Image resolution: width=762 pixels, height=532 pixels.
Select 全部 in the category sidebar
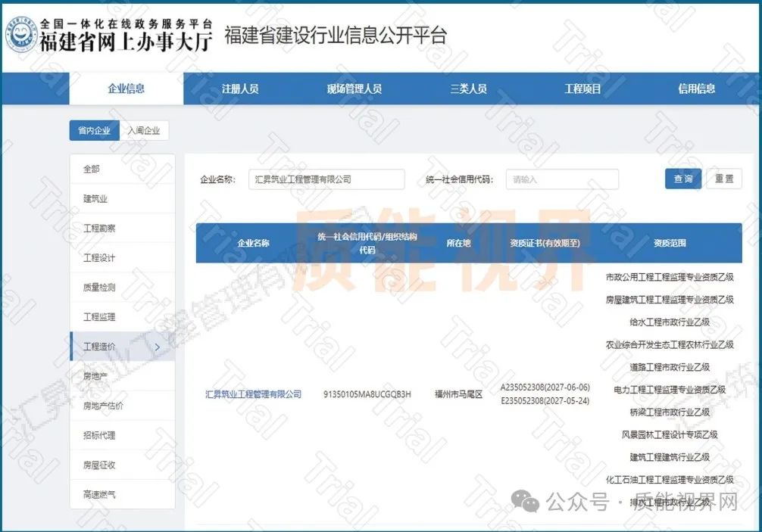coord(123,170)
